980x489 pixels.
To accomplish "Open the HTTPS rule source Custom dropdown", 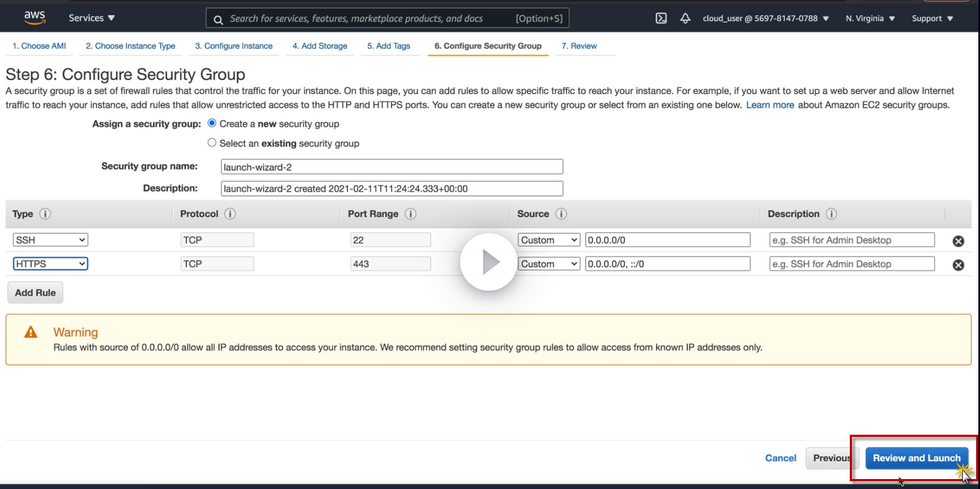I will click(x=549, y=264).
